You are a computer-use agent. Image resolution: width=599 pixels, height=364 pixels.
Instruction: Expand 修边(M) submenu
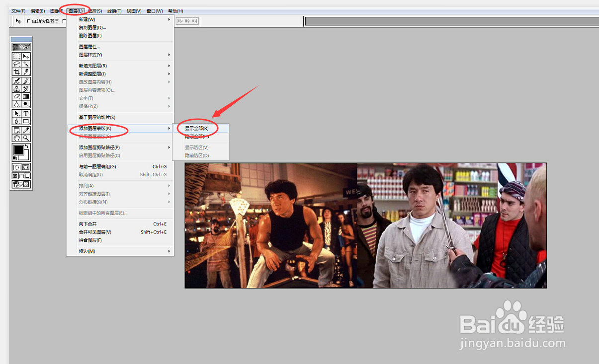point(120,251)
